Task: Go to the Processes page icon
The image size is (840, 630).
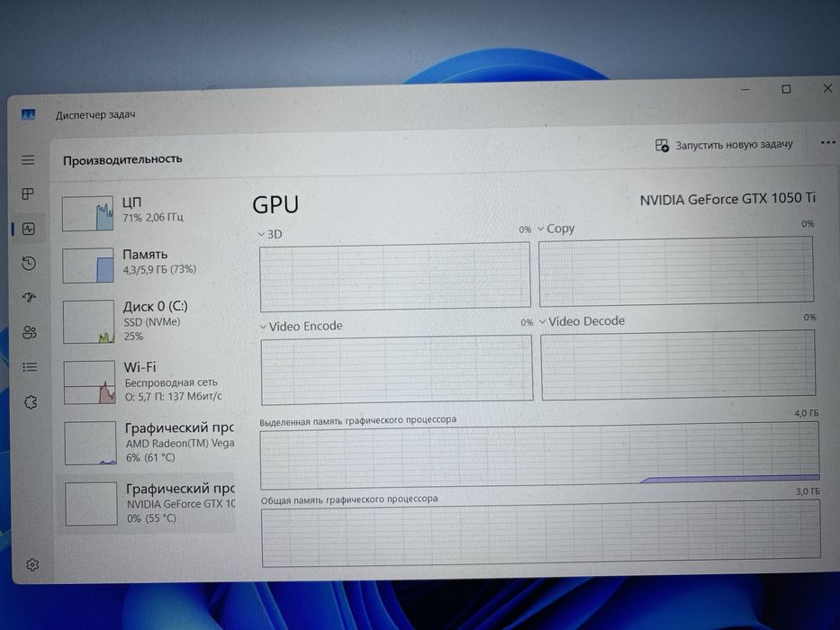Action: (x=28, y=193)
